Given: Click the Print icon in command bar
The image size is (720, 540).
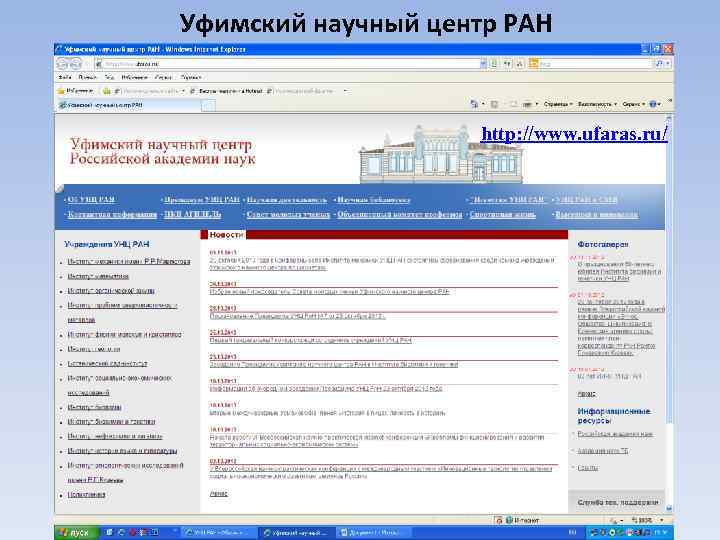Looking at the screenshot, I should click(x=528, y=104).
